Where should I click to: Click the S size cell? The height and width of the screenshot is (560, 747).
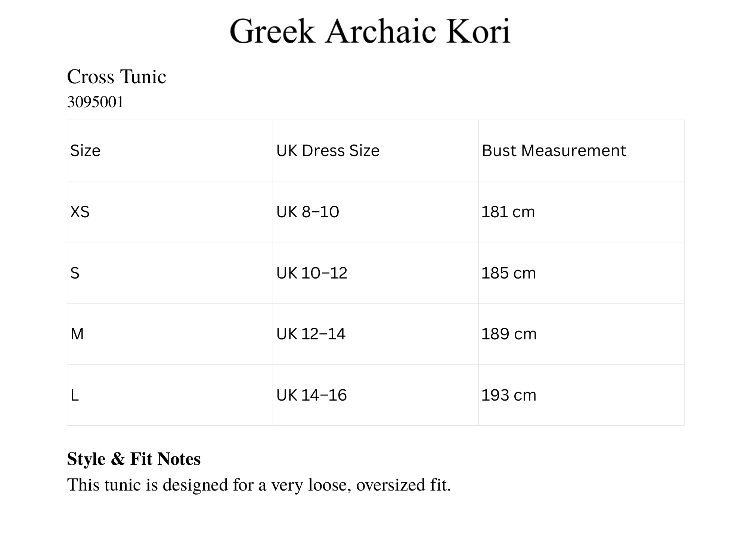(x=75, y=273)
